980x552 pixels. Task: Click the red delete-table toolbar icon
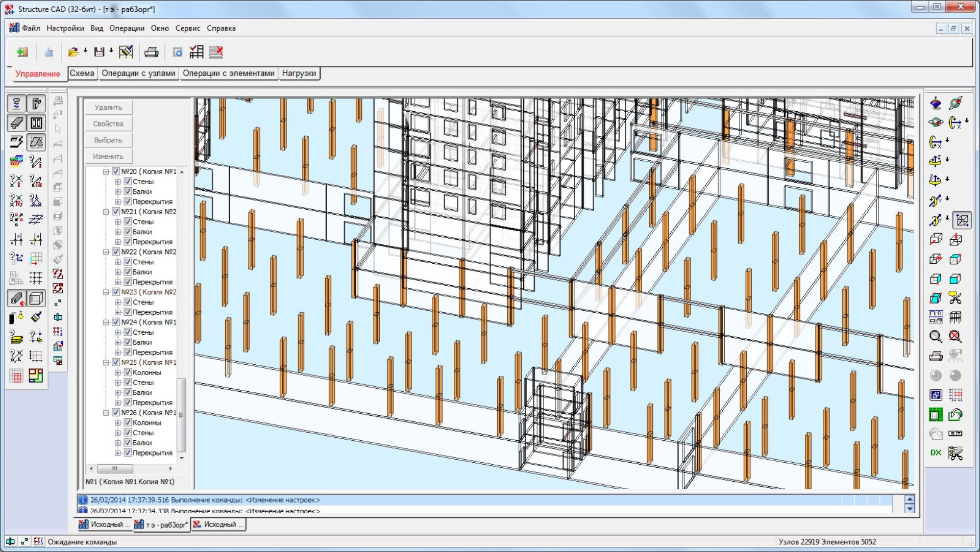[216, 52]
